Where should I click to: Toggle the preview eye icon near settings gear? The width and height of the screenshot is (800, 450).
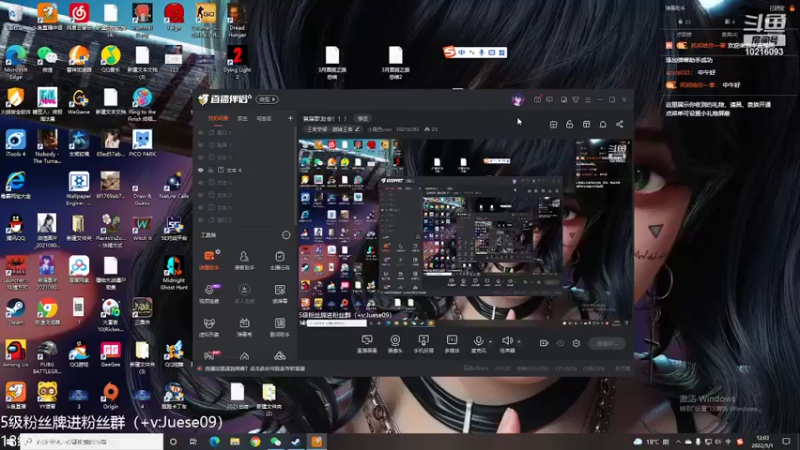560,343
